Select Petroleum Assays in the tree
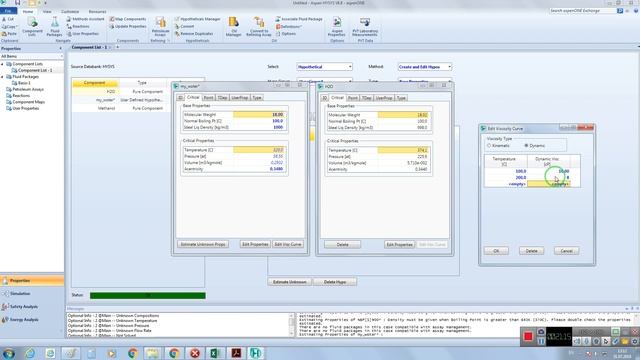Image resolution: width=640 pixels, height=360 pixels. point(27,89)
